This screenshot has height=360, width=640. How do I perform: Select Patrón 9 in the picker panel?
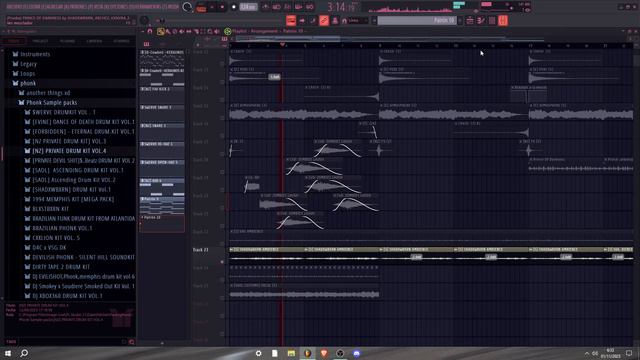[x=162, y=205]
